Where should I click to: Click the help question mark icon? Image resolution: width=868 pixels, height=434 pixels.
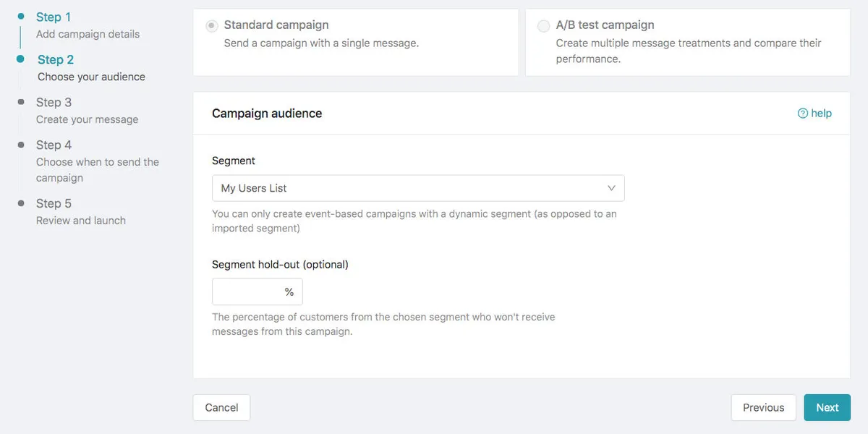pos(802,114)
